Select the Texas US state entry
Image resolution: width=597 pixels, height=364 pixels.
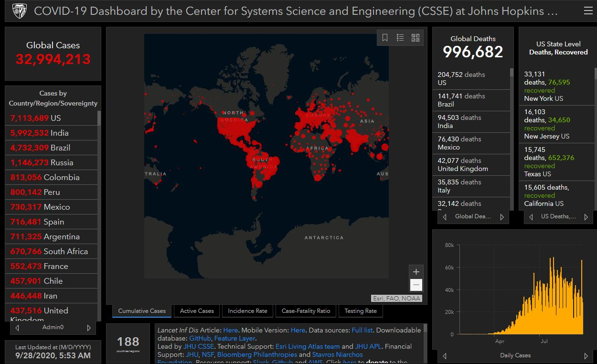[x=558, y=162]
